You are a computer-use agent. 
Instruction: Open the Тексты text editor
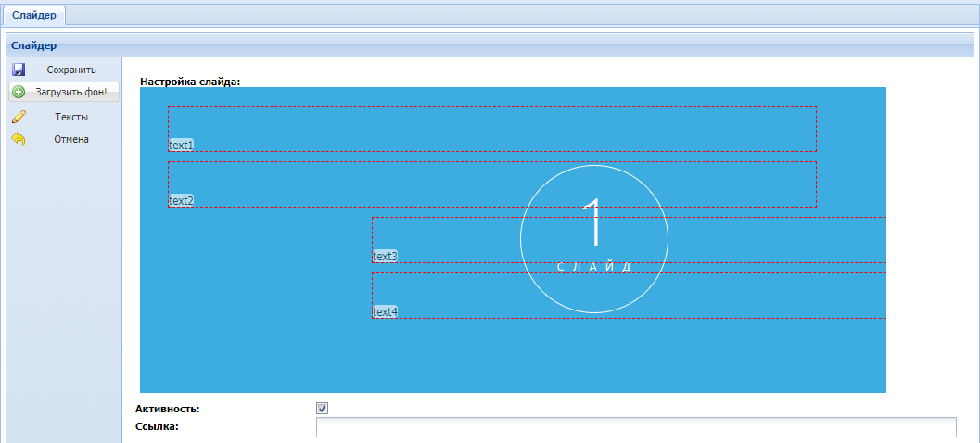pyautogui.click(x=70, y=117)
